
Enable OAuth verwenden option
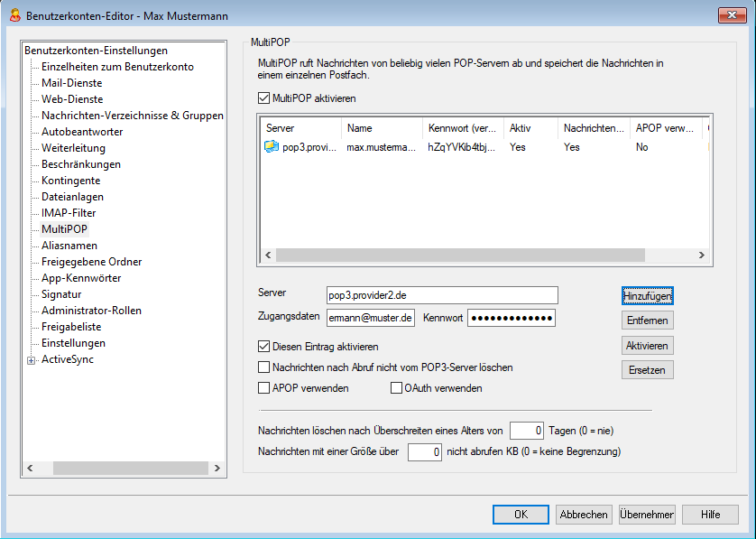coord(397,388)
